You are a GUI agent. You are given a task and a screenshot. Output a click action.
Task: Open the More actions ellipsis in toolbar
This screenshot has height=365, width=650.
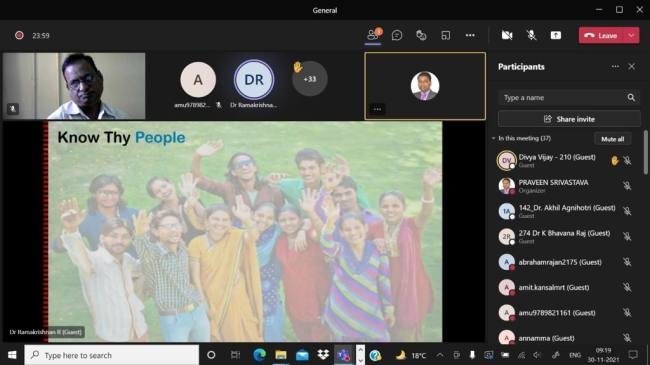(470, 36)
